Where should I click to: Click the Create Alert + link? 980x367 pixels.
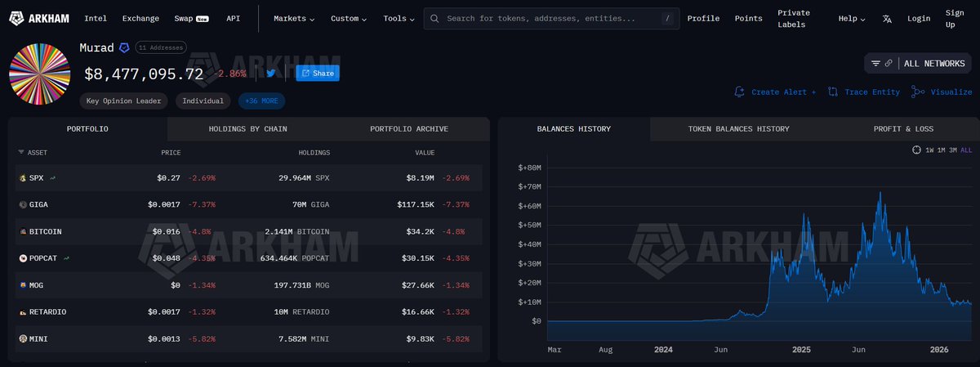[x=783, y=92]
